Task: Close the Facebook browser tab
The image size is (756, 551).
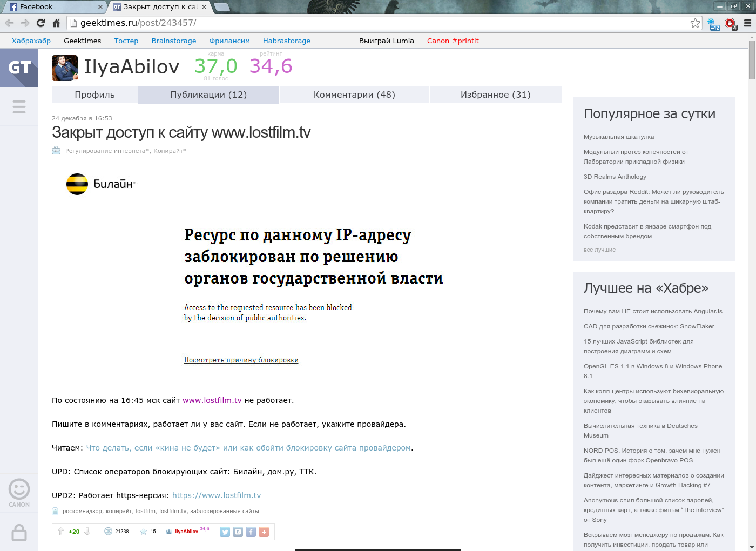Action: 100,7
